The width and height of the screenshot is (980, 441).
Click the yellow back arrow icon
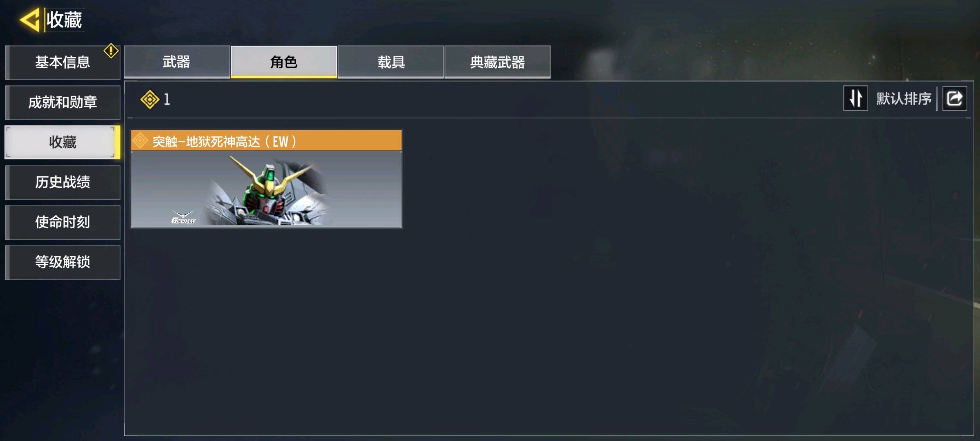pyautogui.click(x=29, y=20)
